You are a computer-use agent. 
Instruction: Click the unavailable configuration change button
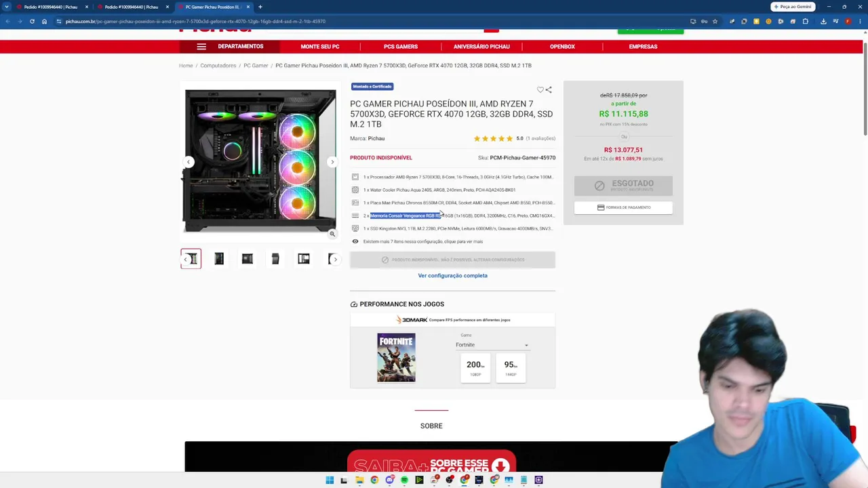(452, 260)
